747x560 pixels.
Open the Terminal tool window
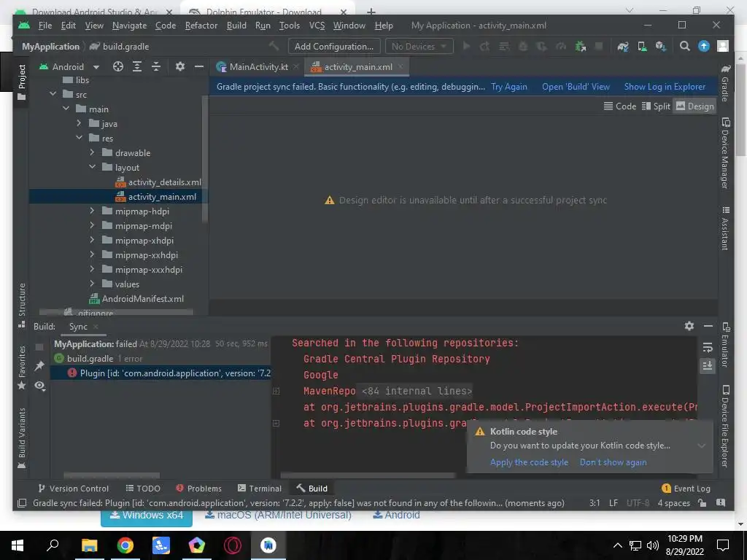260,488
